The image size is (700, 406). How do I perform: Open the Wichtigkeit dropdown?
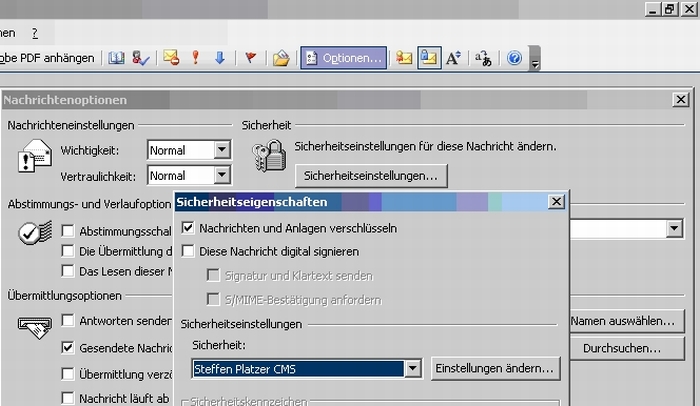(222, 151)
